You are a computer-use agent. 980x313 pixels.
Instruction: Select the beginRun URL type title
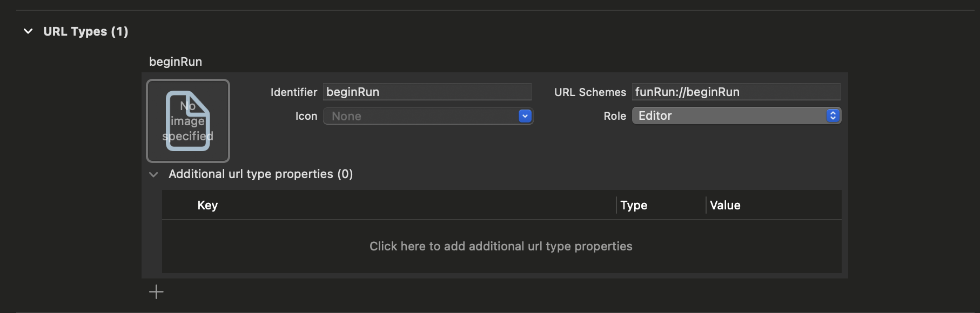[x=176, y=62]
